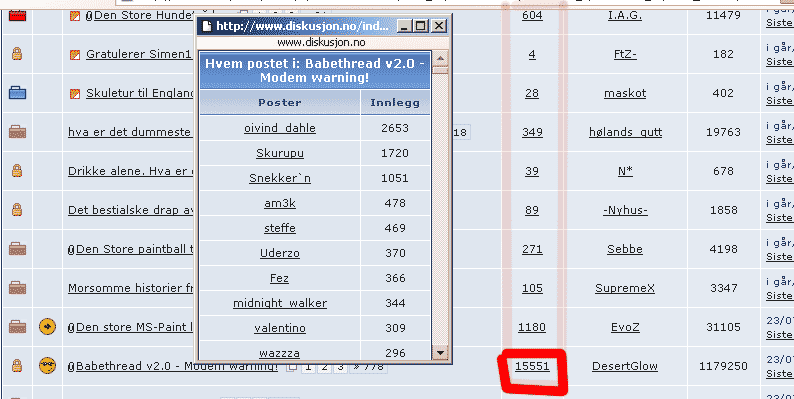
Task: Open poster steffe in popup
Action: point(280,228)
